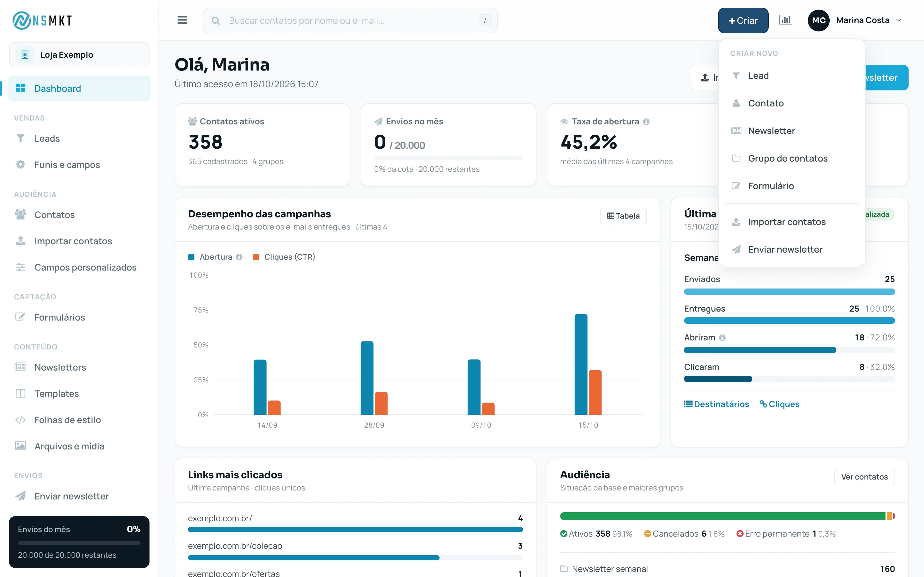Click the info icon beside Abertura legend
The image size is (924, 577).
(x=239, y=257)
